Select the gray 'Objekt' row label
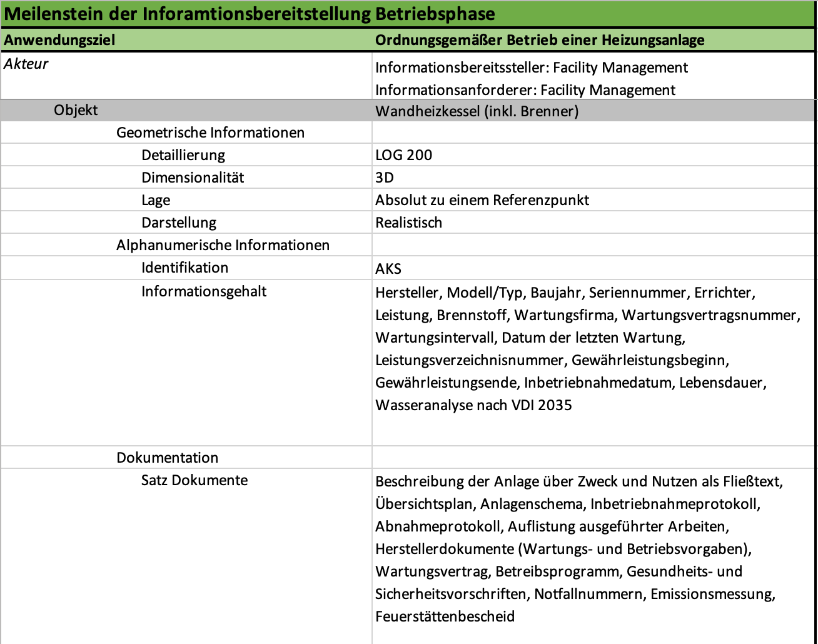Viewport: 818px width, 644px height. pos(76,111)
